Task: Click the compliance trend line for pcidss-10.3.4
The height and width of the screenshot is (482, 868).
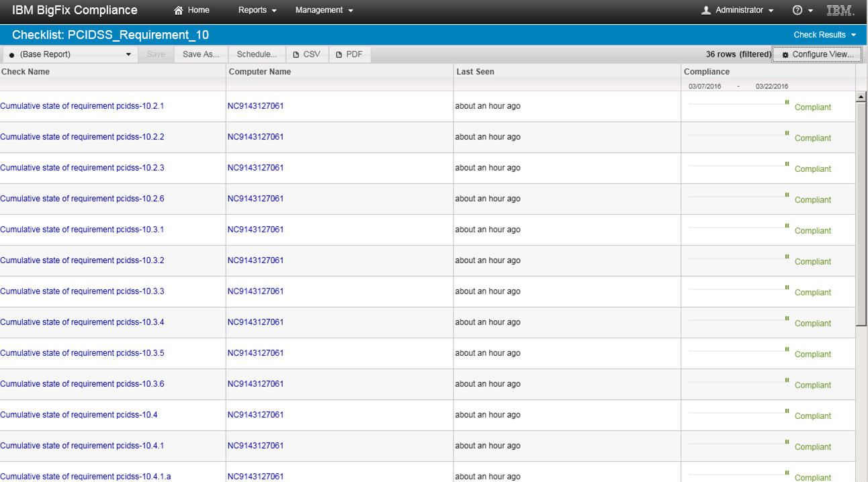Action: tap(739, 320)
